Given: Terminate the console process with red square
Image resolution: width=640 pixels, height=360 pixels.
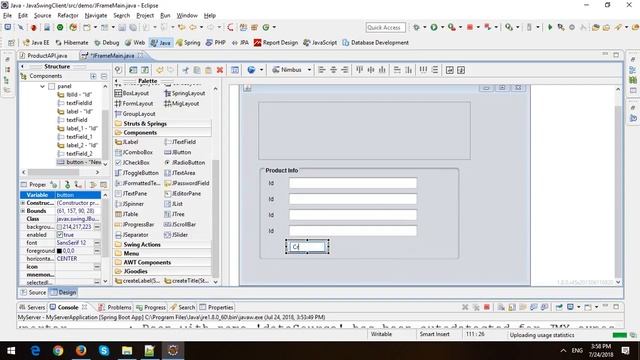Looking at the screenshot, I should tap(487, 307).
